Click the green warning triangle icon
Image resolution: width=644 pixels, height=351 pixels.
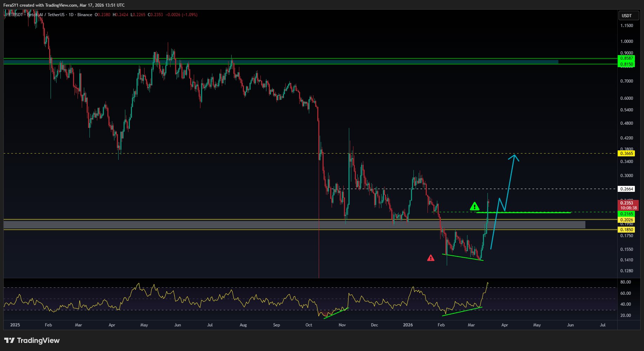pos(474,207)
